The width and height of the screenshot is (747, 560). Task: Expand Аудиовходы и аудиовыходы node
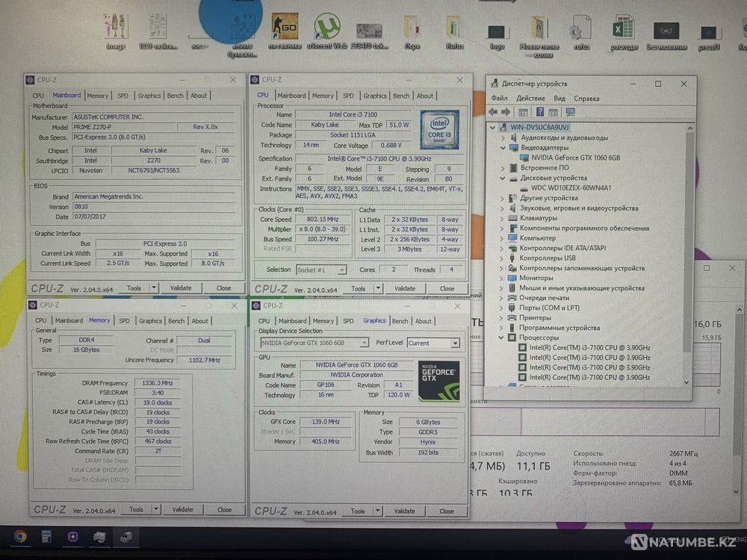(503, 137)
